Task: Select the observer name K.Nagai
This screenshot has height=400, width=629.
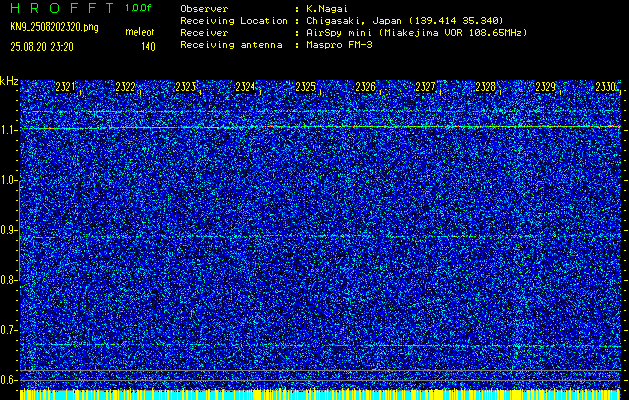Action: pyautogui.click(x=327, y=9)
